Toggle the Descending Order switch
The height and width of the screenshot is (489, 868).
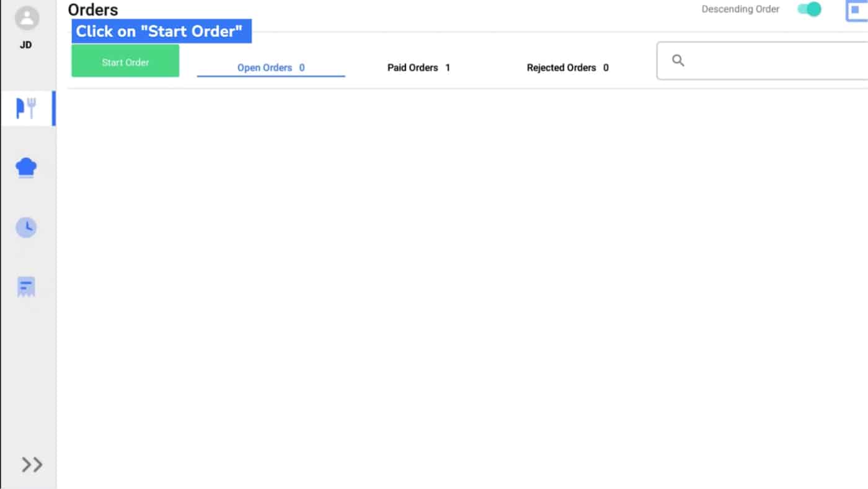click(809, 9)
